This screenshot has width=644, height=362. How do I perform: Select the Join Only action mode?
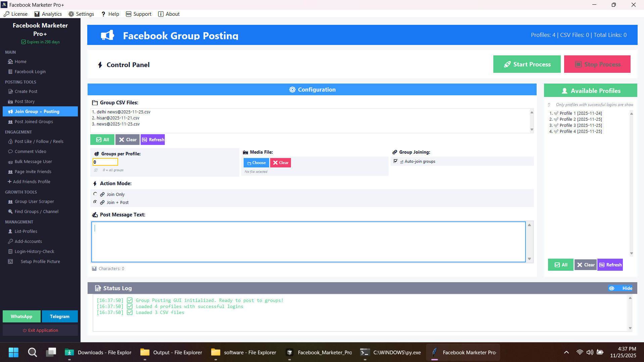(x=95, y=194)
